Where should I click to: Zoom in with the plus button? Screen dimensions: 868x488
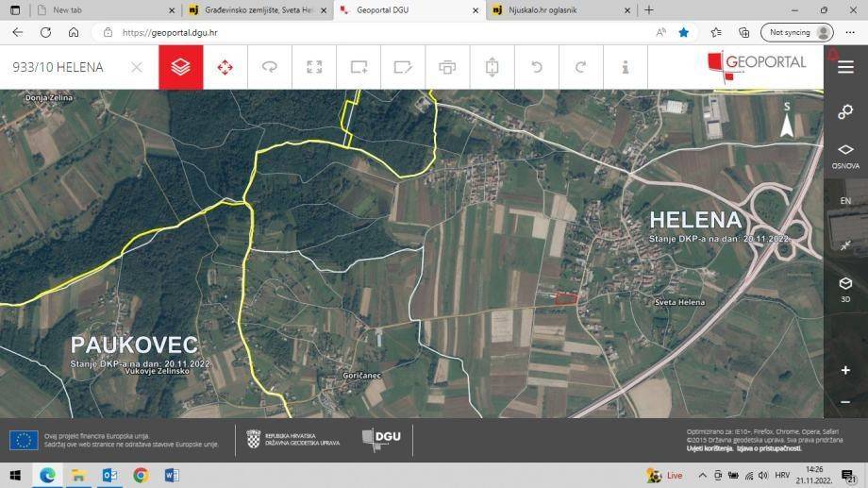coord(845,370)
